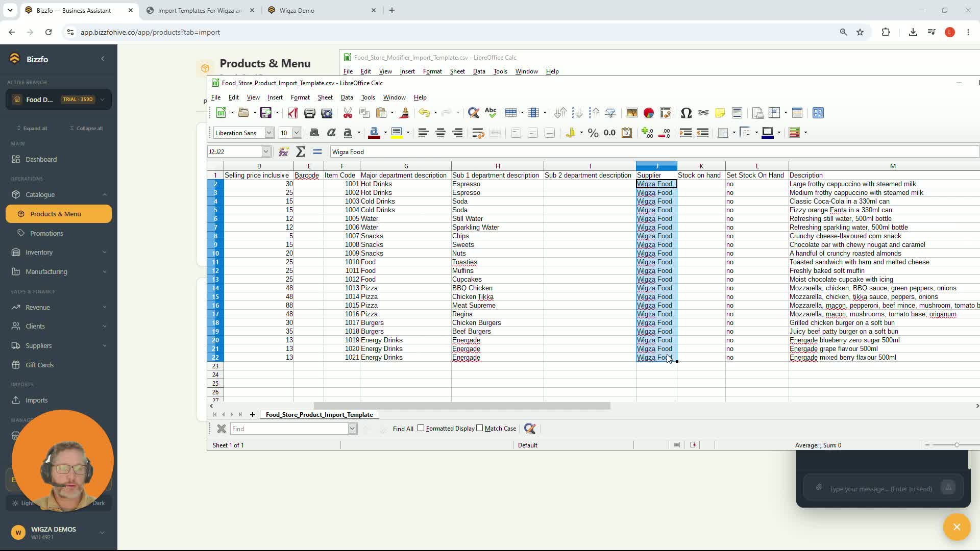980x551 pixels.
Task: Tick the Match Case checkbox
Action: (480, 428)
